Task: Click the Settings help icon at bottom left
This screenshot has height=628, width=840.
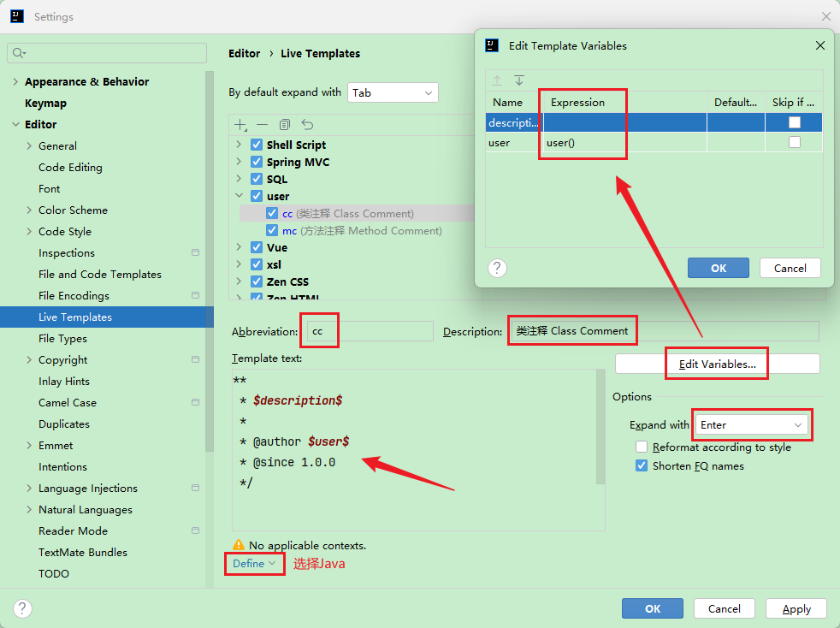Action: click(22, 608)
